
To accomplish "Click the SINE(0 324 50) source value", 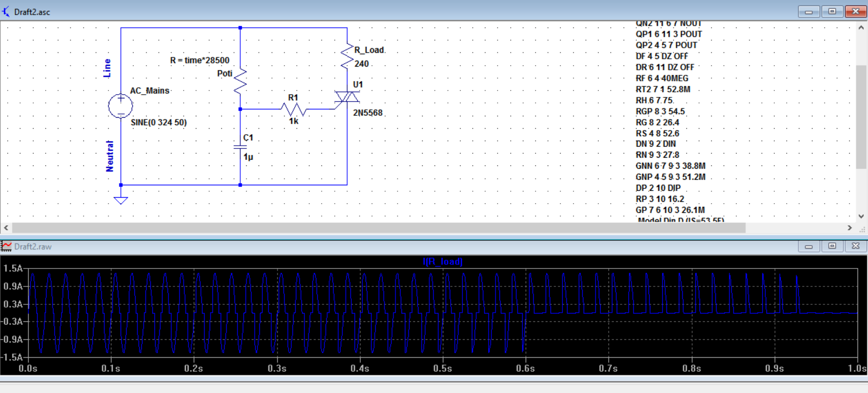I will pos(159,122).
